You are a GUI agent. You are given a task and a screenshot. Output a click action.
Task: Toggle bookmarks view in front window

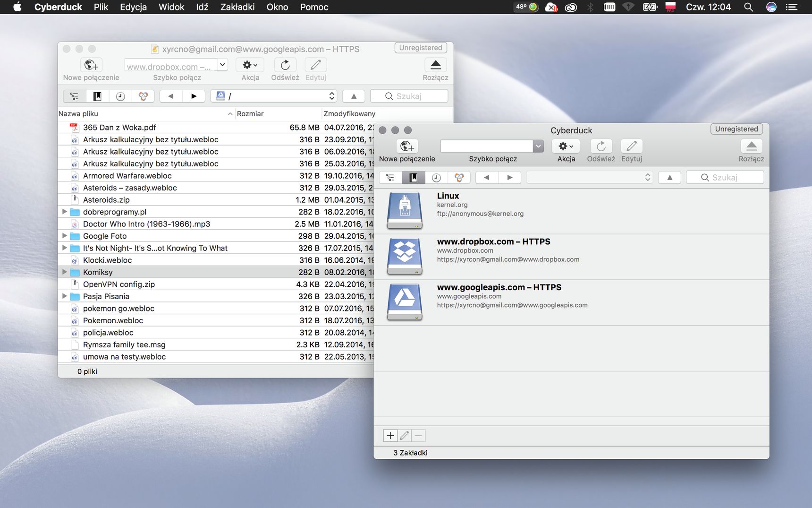[413, 177]
